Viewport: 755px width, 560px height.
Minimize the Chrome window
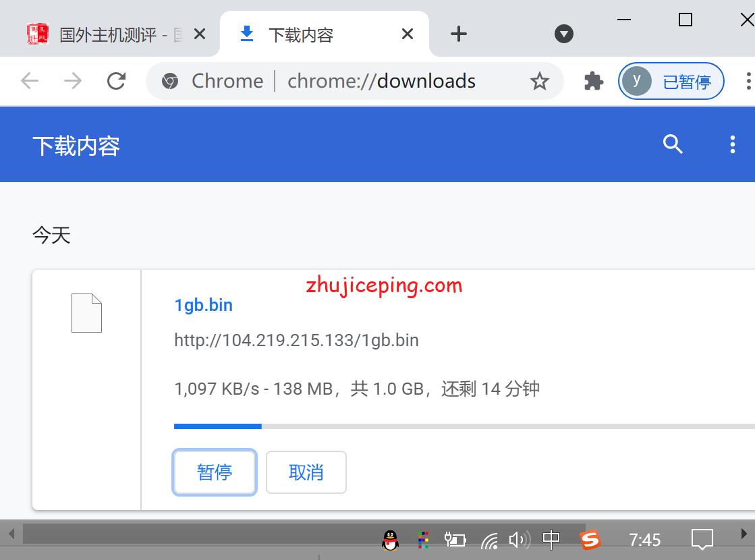coord(624,20)
